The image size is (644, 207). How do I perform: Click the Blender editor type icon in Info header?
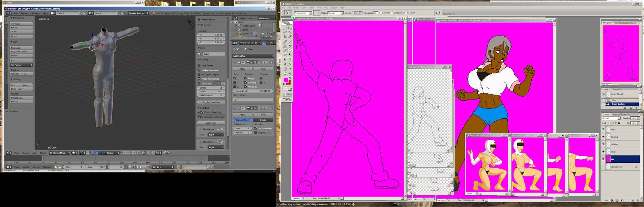(8, 13)
